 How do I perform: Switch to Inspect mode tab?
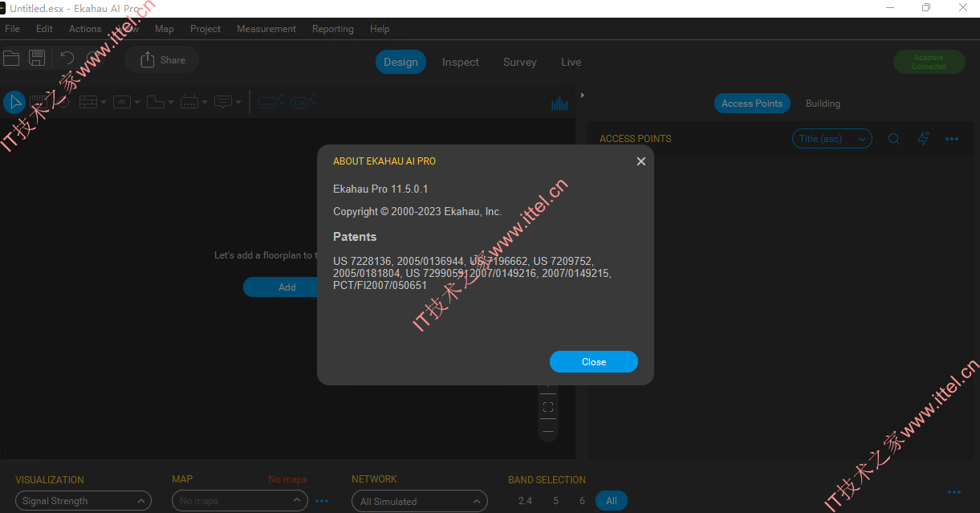pos(461,62)
